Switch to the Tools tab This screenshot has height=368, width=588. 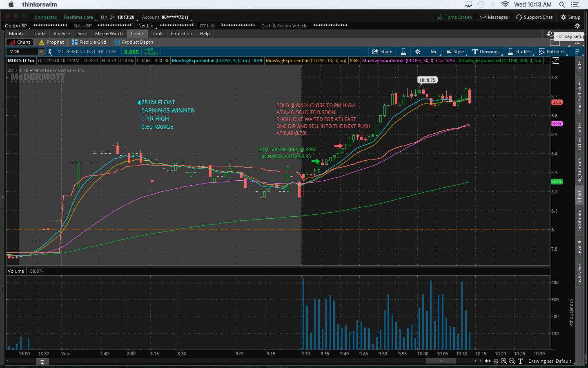click(158, 34)
